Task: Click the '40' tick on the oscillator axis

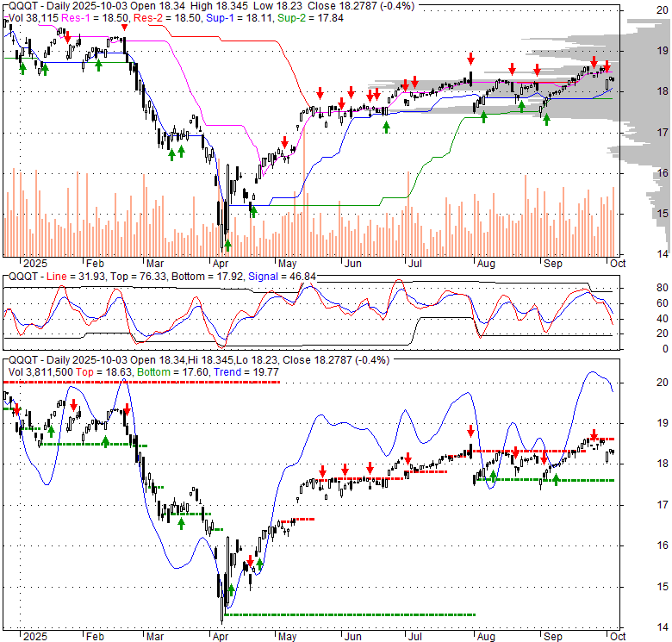Action: (663, 319)
